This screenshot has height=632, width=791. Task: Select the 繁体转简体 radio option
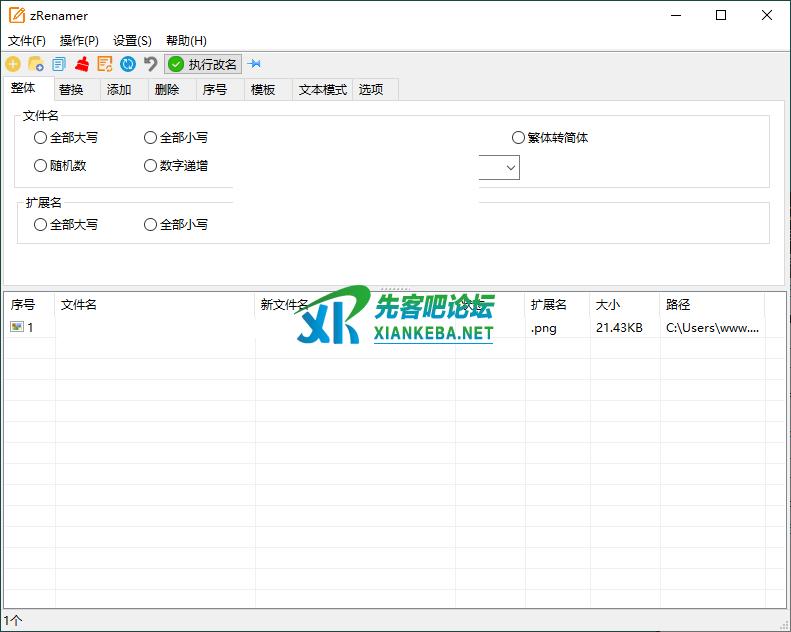click(518, 138)
